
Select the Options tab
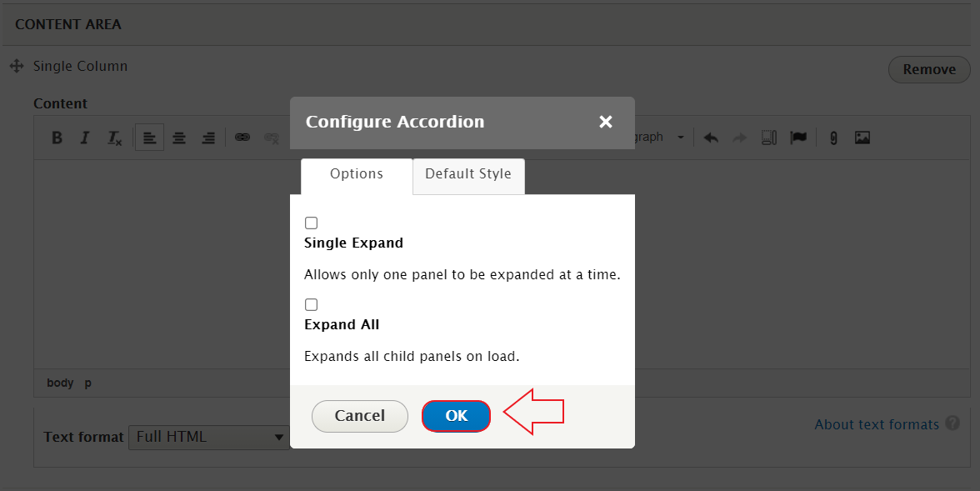click(x=356, y=174)
